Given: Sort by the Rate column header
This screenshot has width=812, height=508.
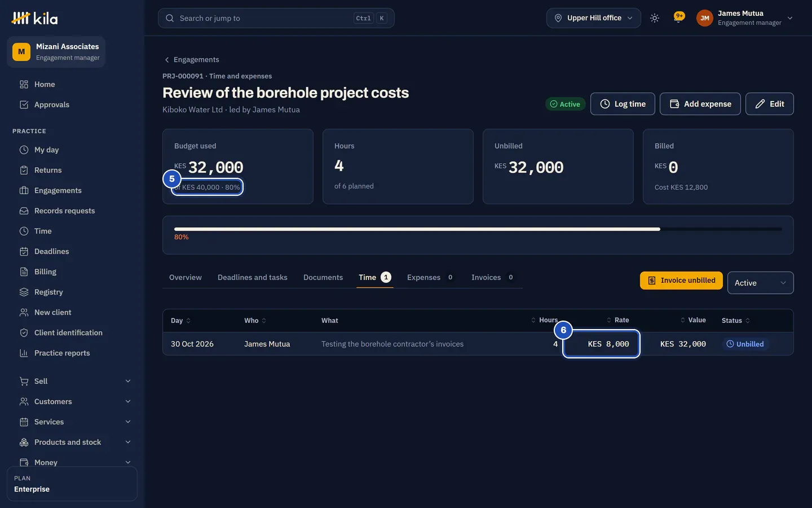Looking at the screenshot, I should point(617,320).
